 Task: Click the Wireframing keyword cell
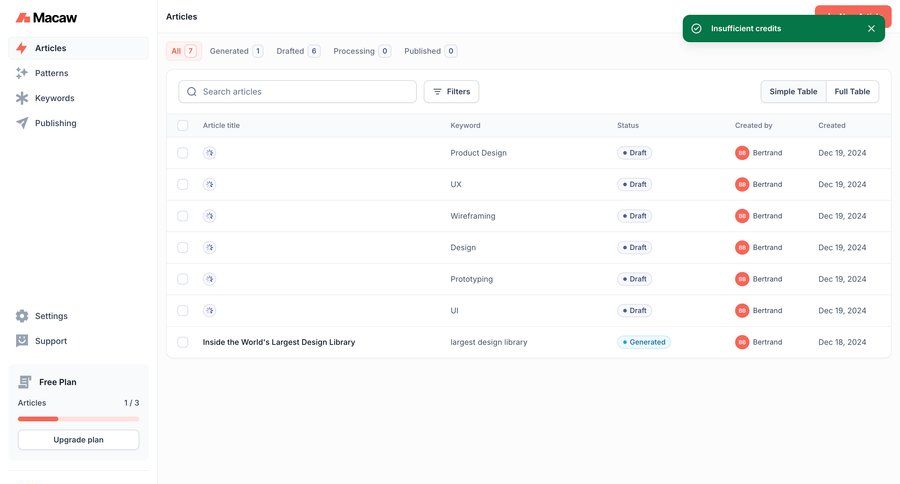(473, 216)
